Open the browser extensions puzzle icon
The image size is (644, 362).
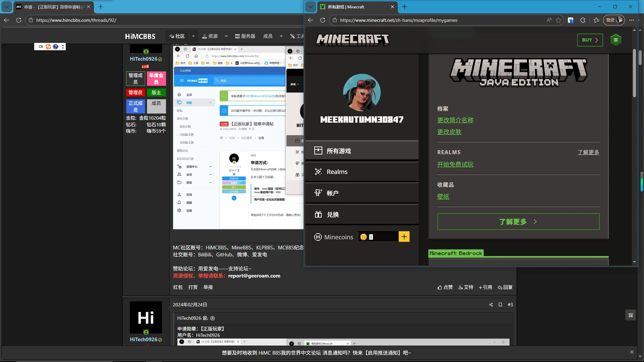coord(583,20)
